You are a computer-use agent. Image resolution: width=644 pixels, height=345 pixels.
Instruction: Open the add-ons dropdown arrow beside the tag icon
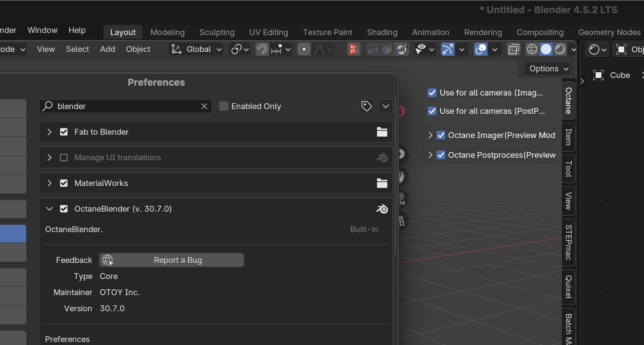coord(385,106)
